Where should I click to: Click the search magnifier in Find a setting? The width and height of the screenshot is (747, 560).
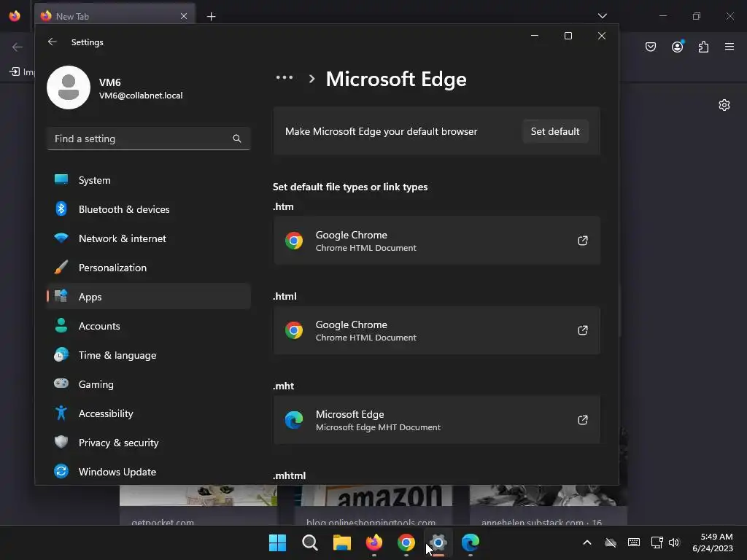coord(237,139)
